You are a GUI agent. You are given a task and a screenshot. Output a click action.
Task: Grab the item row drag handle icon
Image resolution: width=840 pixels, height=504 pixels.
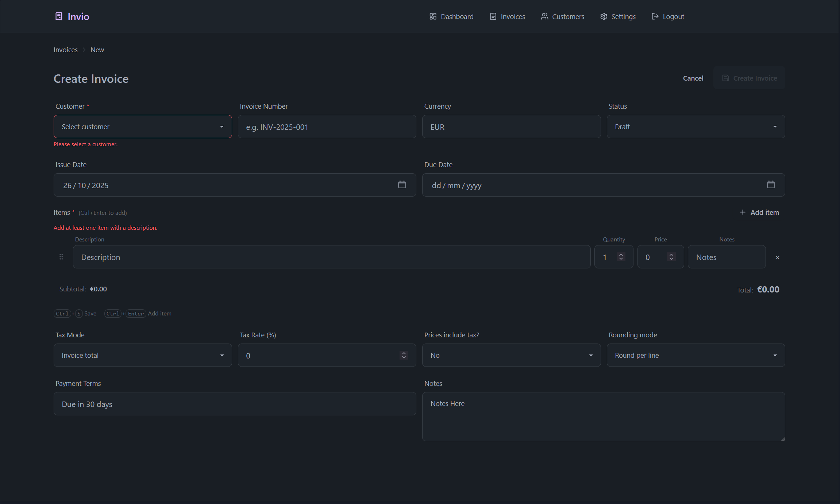61,257
